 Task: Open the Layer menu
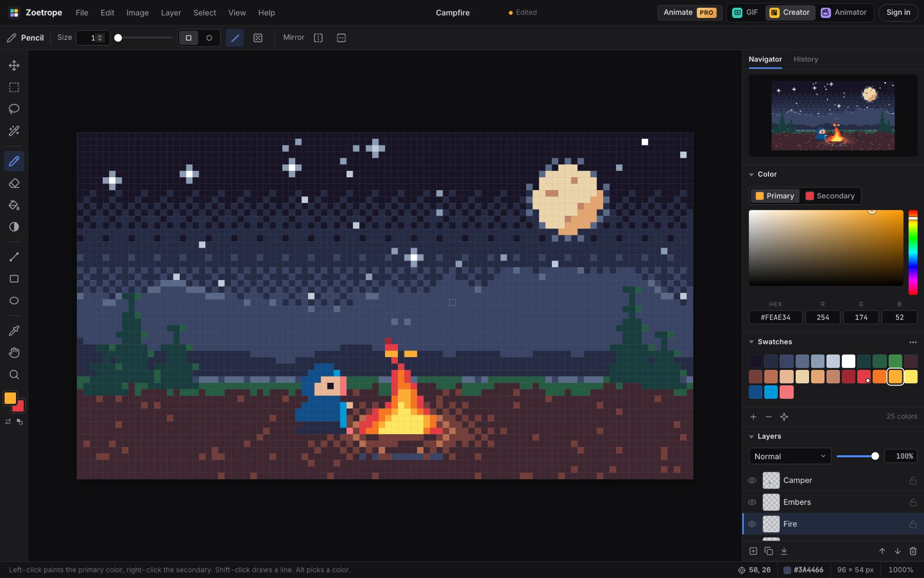pyautogui.click(x=171, y=12)
